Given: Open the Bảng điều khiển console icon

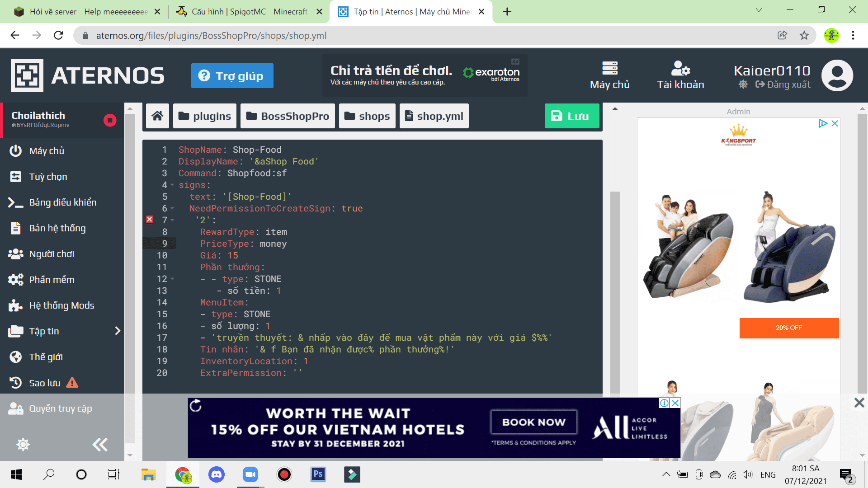Looking at the screenshot, I should (x=16, y=202).
